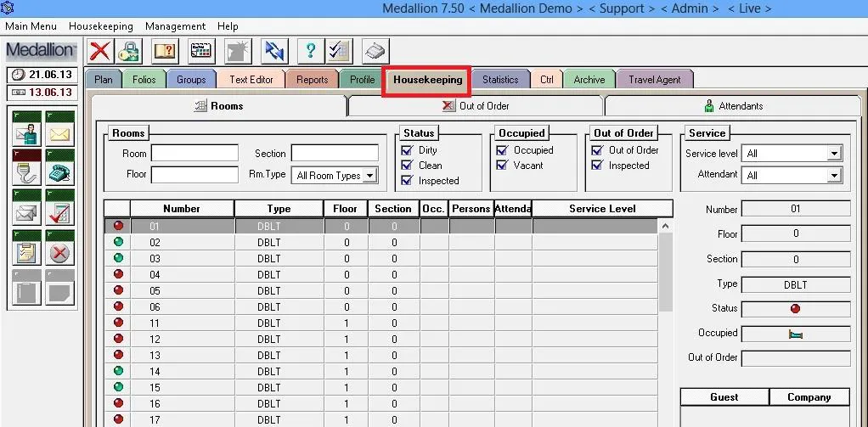Switch to the Reports tab
Screen dimensions: 868x427
point(313,80)
